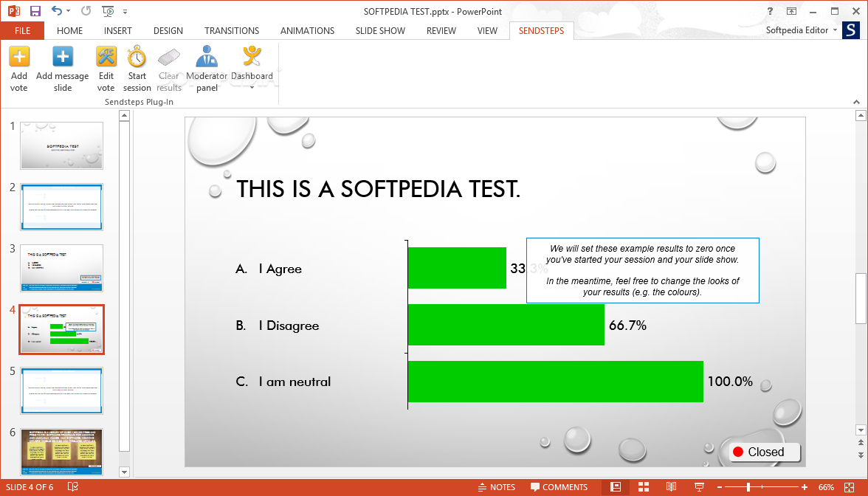This screenshot has height=496, width=868.
Task: Start slide show from beginning icon
Action: 108,11
